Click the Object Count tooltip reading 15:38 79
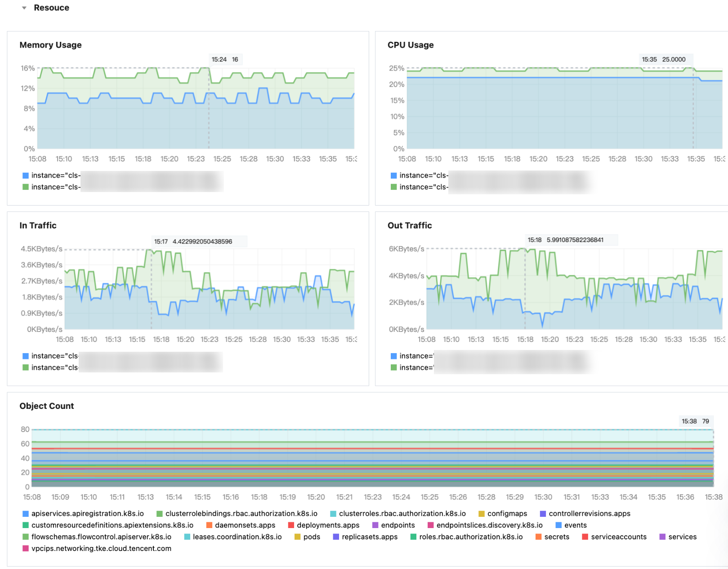Image resolution: width=728 pixels, height=569 pixels. pyautogui.click(x=695, y=421)
